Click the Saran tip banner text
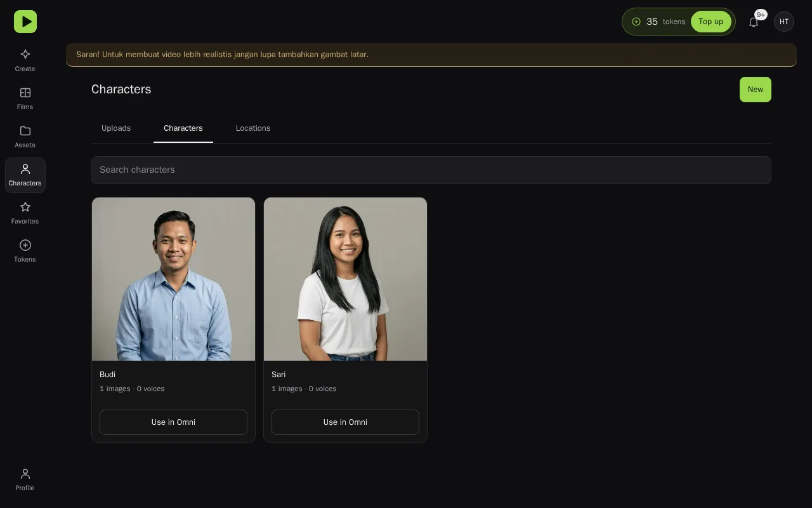Viewport: 812px width, 508px height. [x=222, y=55]
